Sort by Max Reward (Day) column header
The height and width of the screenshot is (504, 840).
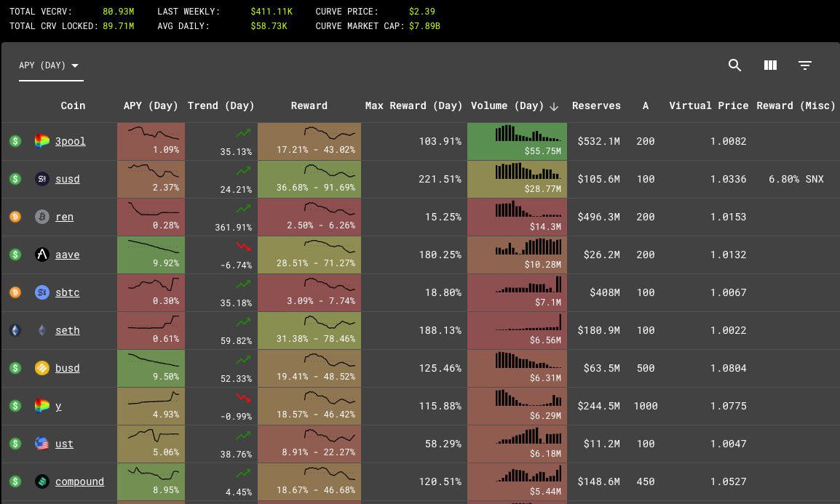(x=413, y=106)
